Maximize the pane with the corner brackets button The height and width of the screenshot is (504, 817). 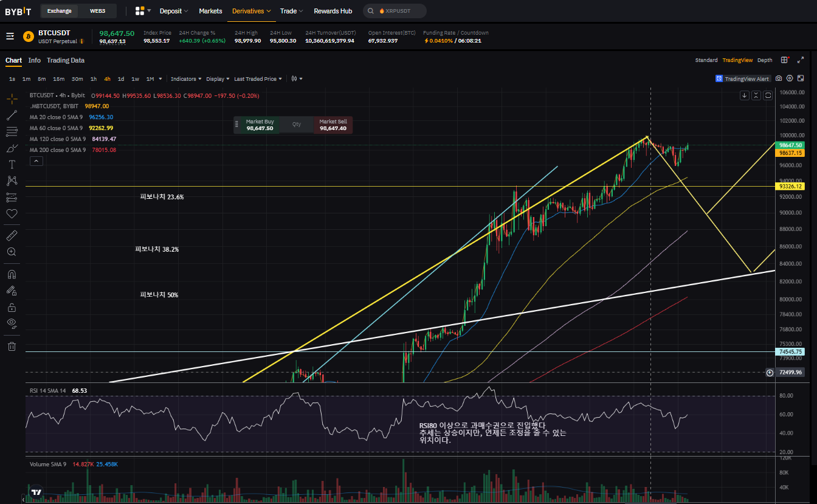tap(768, 95)
